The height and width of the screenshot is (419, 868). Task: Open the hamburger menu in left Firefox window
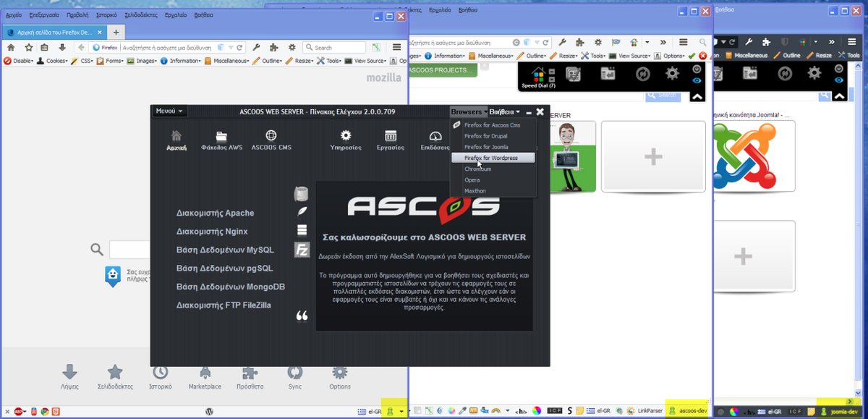click(x=396, y=47)
